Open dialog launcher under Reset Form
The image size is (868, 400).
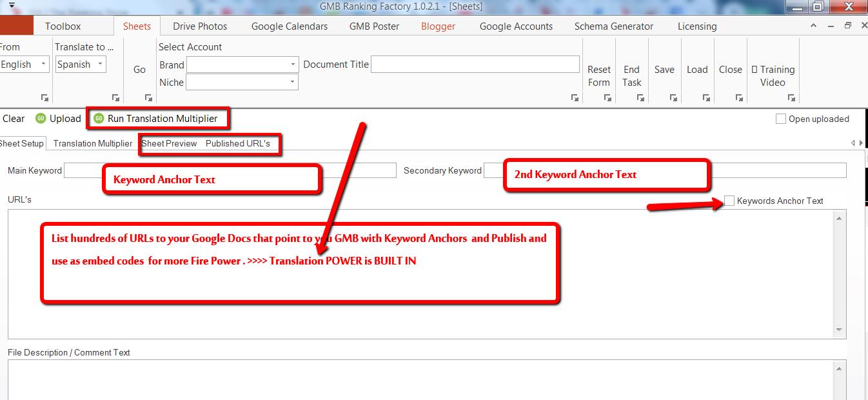[x=607, y=98]
